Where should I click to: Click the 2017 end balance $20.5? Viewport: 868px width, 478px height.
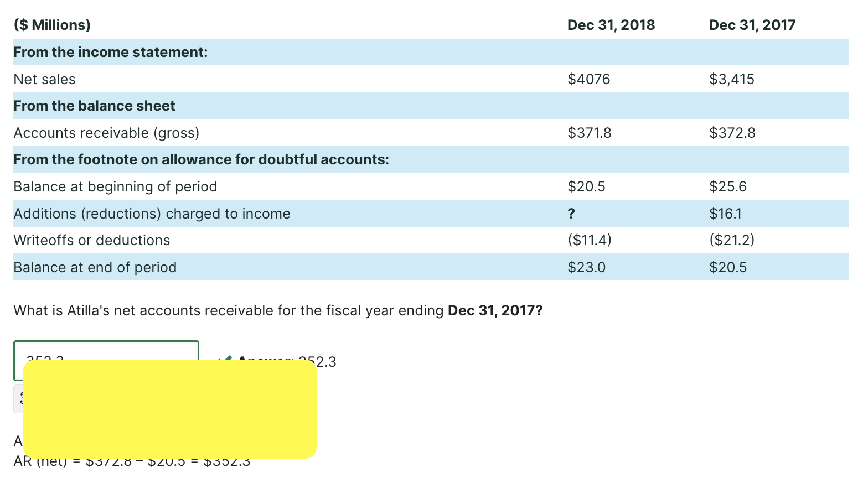click(x=728, y=267)
